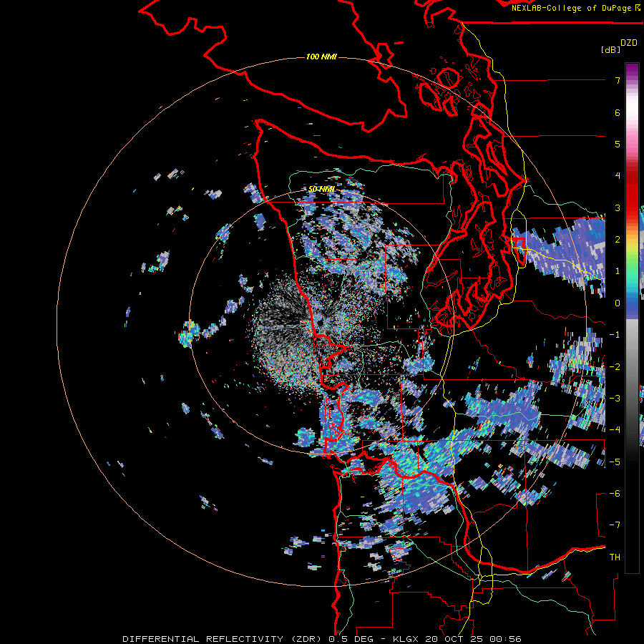Click the color scale value 6 label
644x644 pixels.
pos(618,112)
